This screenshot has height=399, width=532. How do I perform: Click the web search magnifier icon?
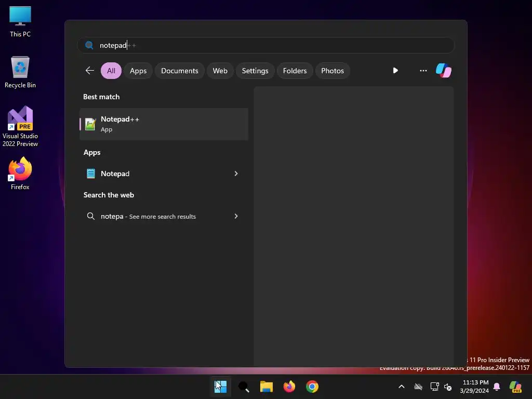[x=90, y=216]
